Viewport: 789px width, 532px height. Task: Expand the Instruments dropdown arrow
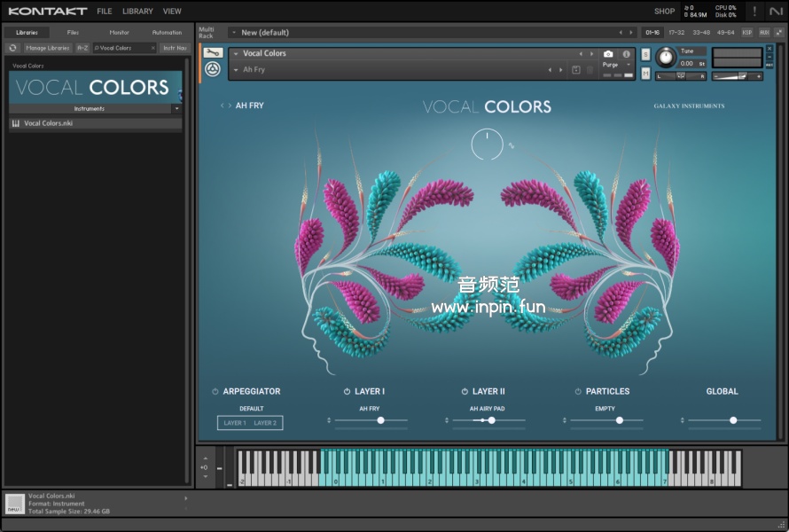tap(176, 108)
